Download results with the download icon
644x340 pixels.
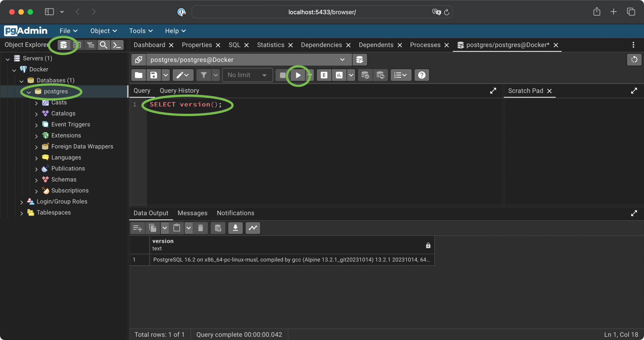[x=235, y=228]
